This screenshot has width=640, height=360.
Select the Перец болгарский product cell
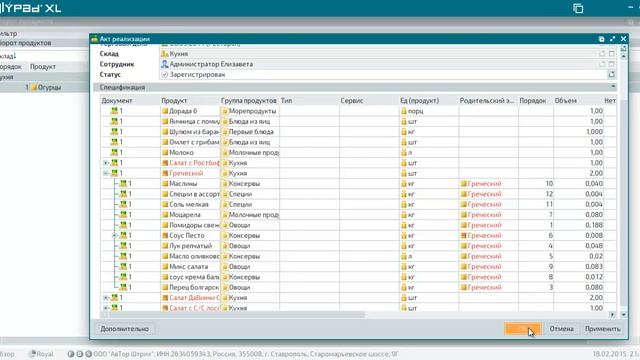[x=190, y=287]
